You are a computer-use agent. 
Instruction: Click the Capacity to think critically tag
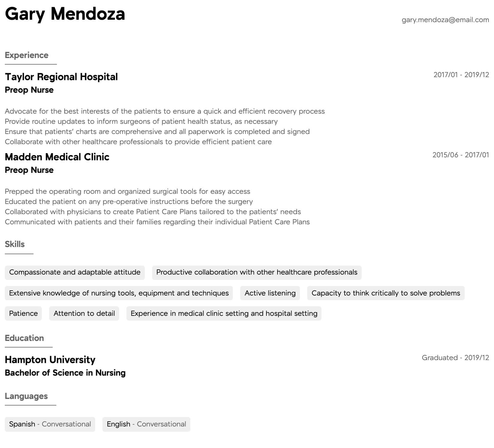click(x=386, y=293)
